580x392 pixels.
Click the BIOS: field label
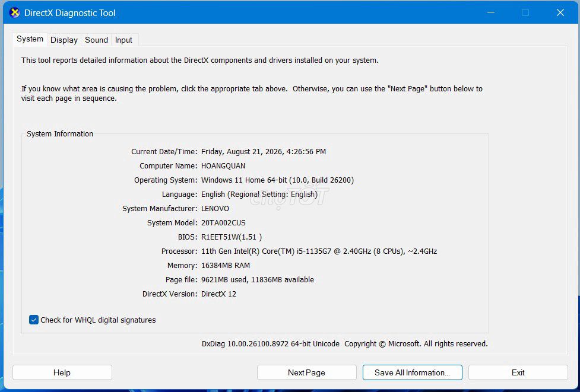click(x=188, y=237)
